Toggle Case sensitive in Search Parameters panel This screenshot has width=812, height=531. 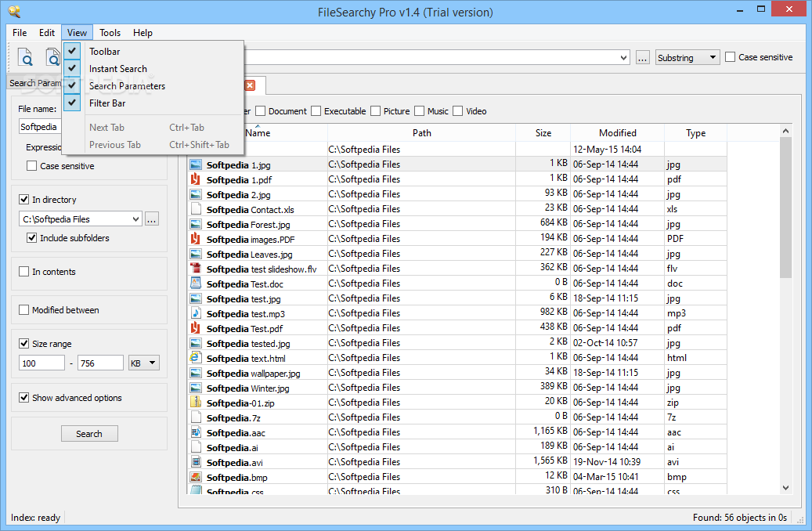point(31,166)
